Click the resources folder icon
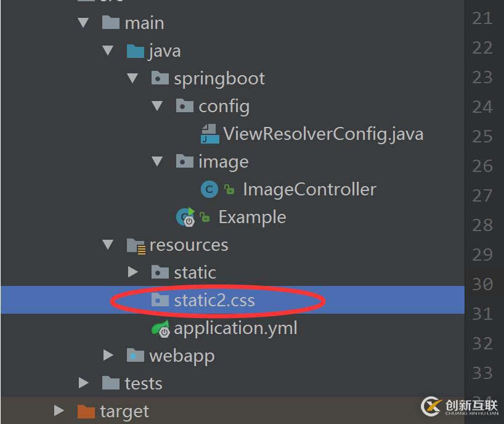504x424 pixels. 136,245
